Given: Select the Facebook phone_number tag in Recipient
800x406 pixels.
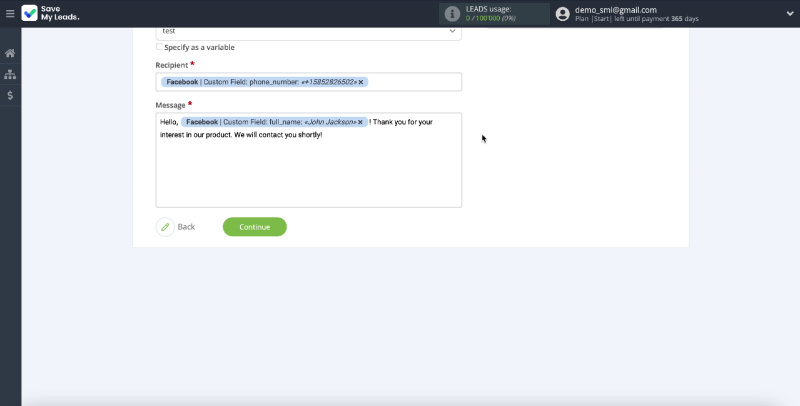Looking at the screenshot, I should pyautogui.click(x=258, y=82).
